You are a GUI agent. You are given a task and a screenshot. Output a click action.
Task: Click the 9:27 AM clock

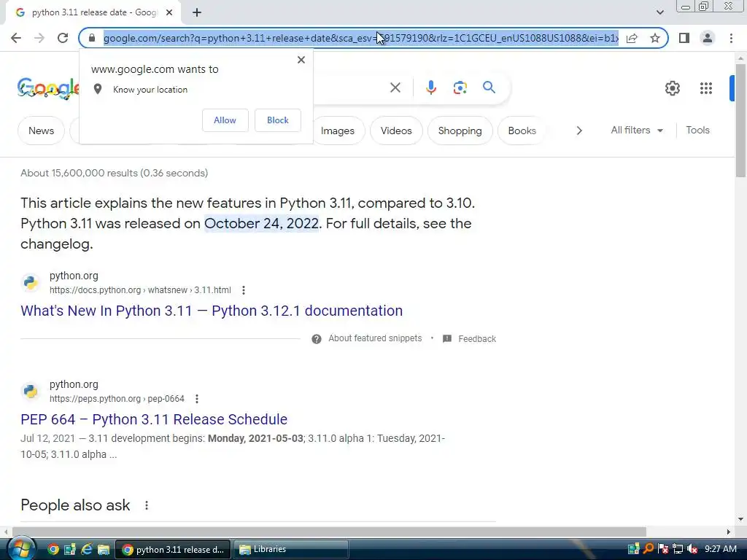pyautogui.click(x=720, y=549)
